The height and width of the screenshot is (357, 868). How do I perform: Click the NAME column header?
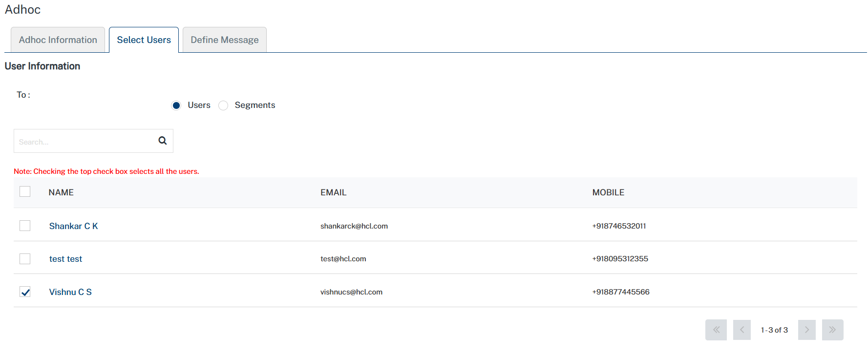tap(61, 192)
